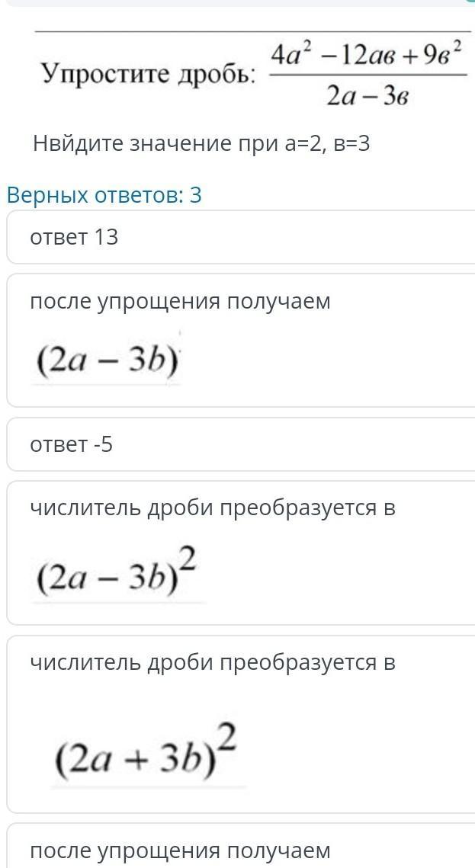Image resolution: width=475 pixels, height=868 pixels.
Task: Click the (2a + 3b)² formula image
Action: (x=146, y=753)
